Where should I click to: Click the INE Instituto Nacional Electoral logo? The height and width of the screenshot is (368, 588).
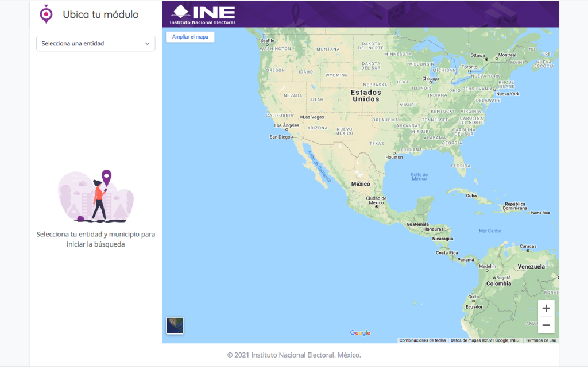coord(203,14)
